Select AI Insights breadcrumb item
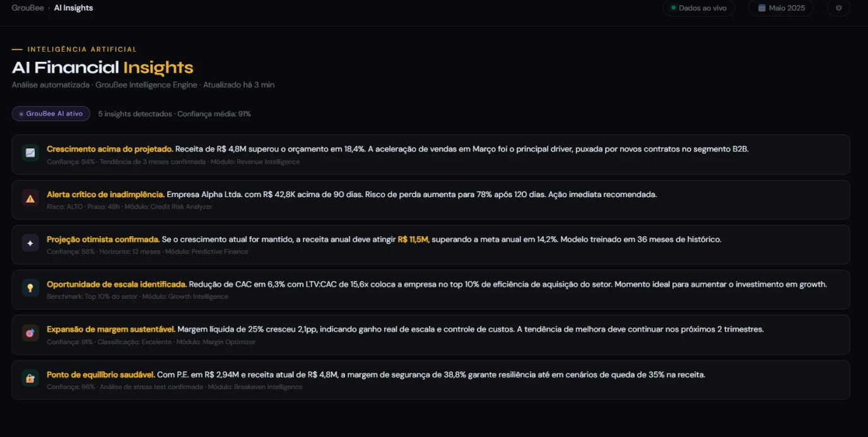 point(73,8)
